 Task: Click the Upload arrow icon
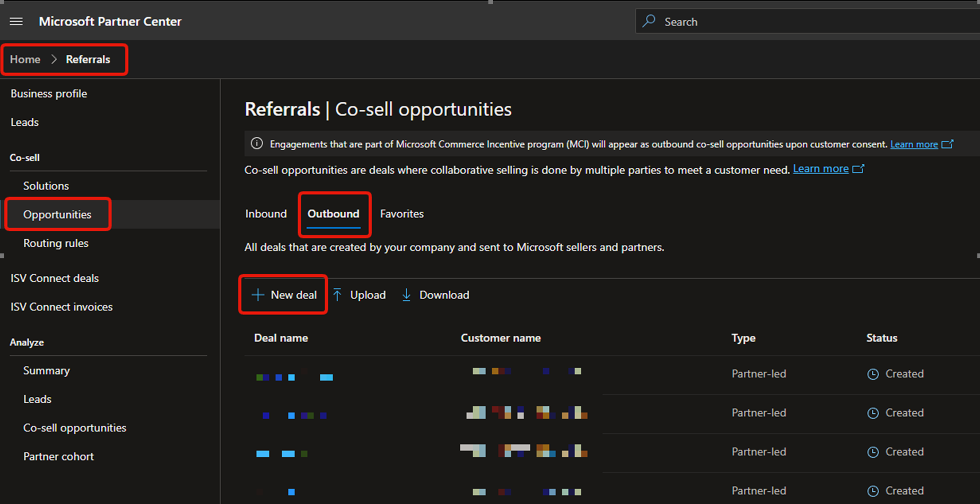[337, 294]
